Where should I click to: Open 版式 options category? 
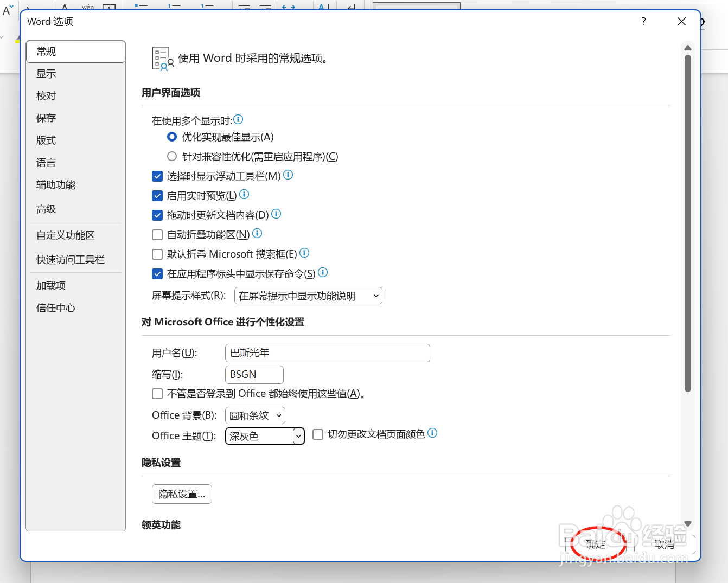click(x=75, y=140)
